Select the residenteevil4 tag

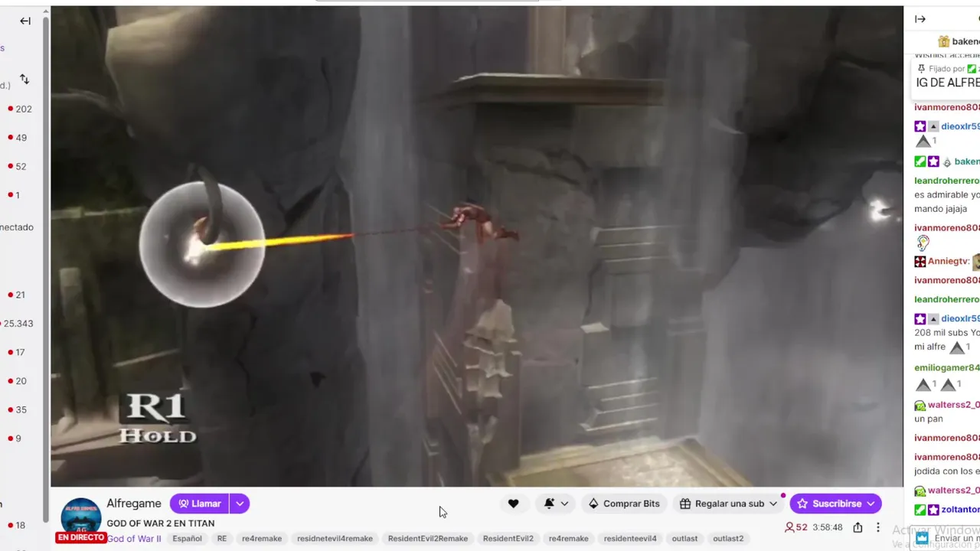click(630, 539)
